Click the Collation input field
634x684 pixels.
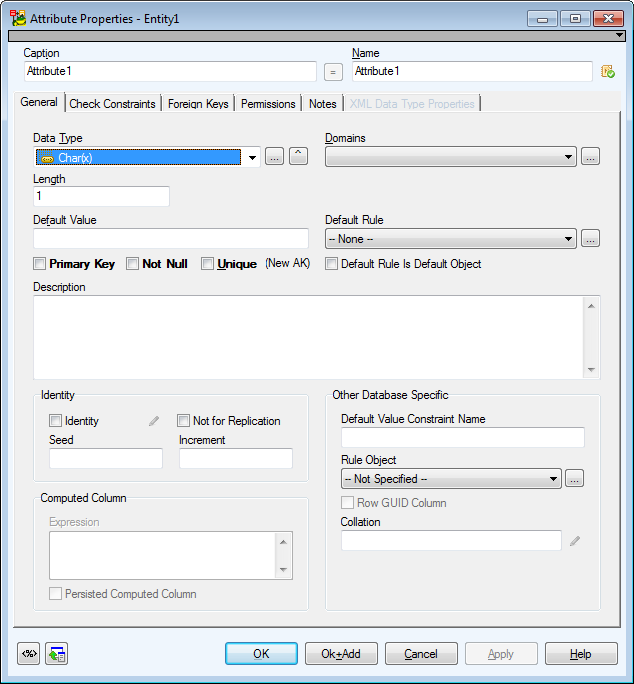[x=451, y=540]
